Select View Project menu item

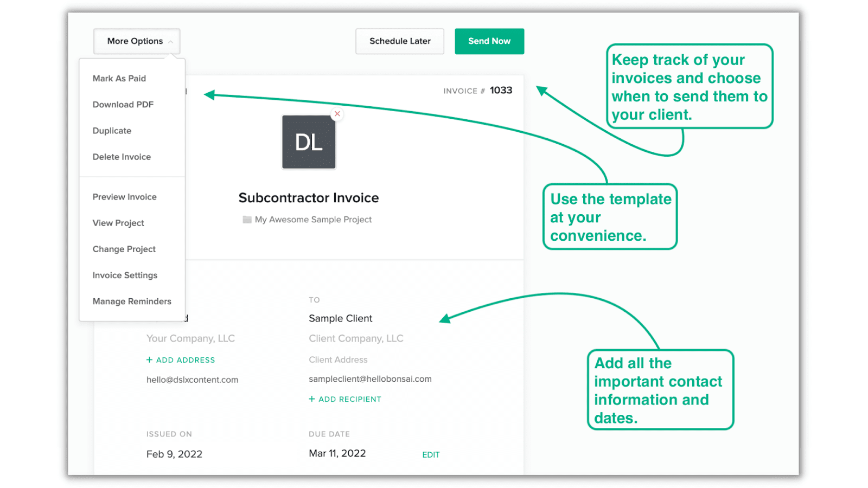coord(118,223)
